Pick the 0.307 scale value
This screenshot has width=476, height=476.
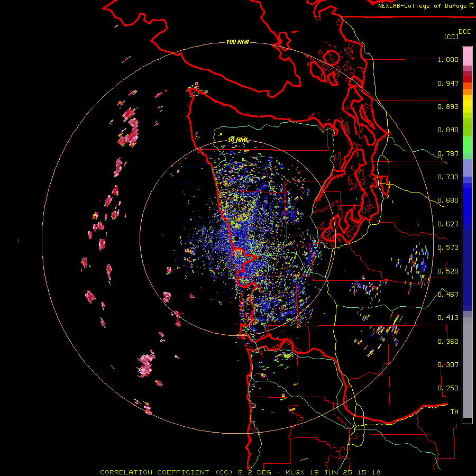pos(448,365)
